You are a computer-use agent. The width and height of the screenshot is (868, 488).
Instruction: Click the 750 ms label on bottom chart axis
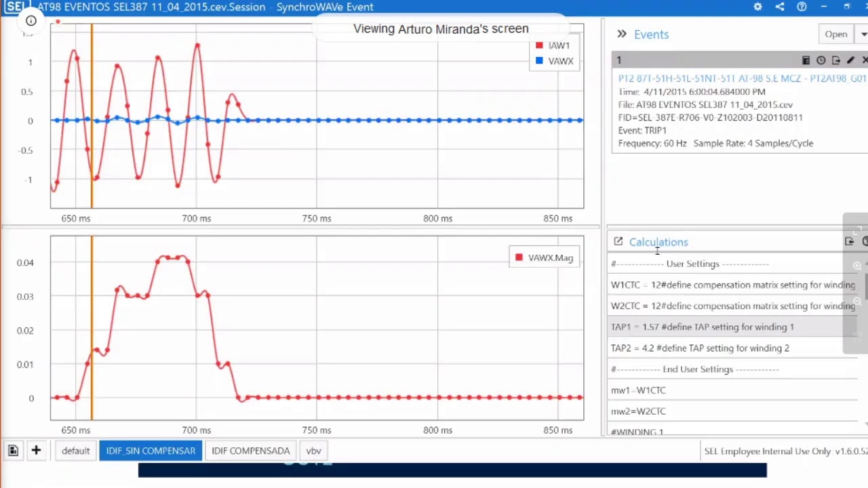coord(317,430)
